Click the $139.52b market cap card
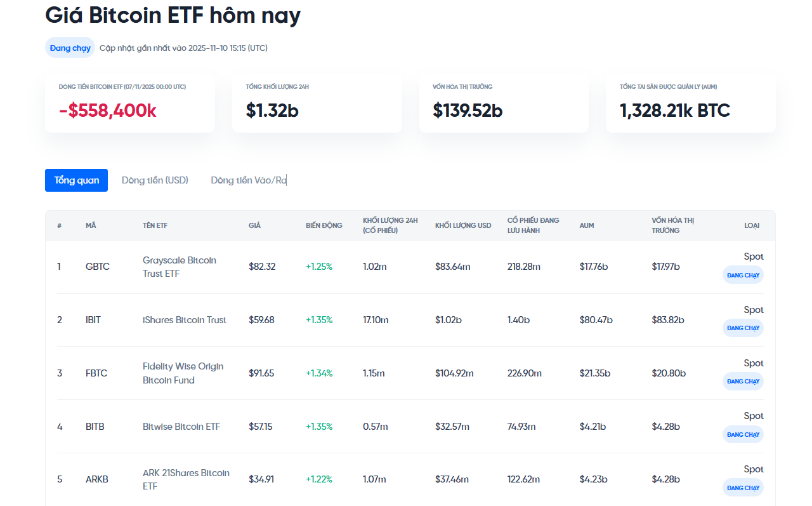The image size is (812, 506). 504,103
